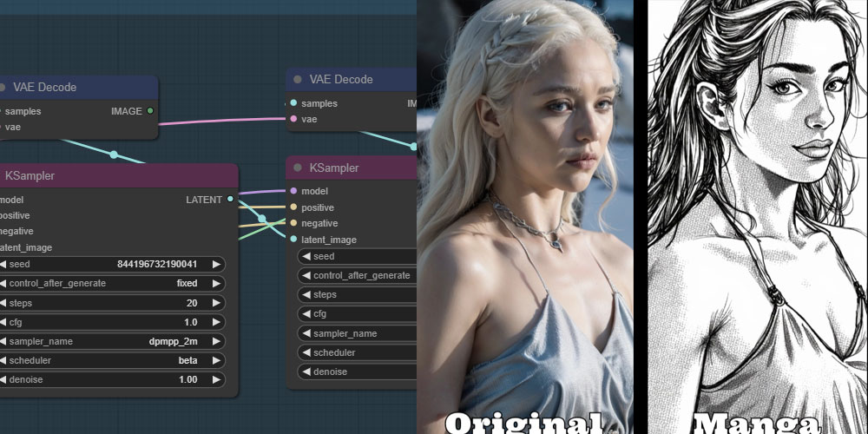This screenshot has height=434, width=868.
Task: Click the steps widget on right KSampler
Action: pyautogui.click(x=357, y=294)
